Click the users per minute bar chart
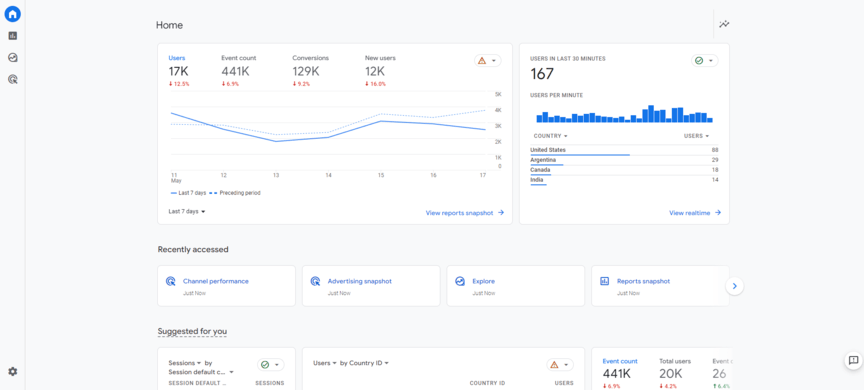Image resolution: width=864 pixels, height=390 pixels. 624,113
